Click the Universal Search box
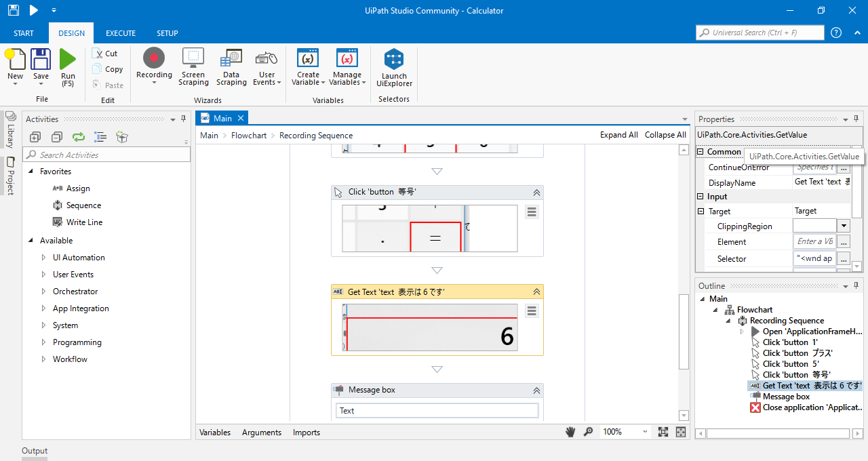This screenshot has width=868, height=461. pos(760,33)
